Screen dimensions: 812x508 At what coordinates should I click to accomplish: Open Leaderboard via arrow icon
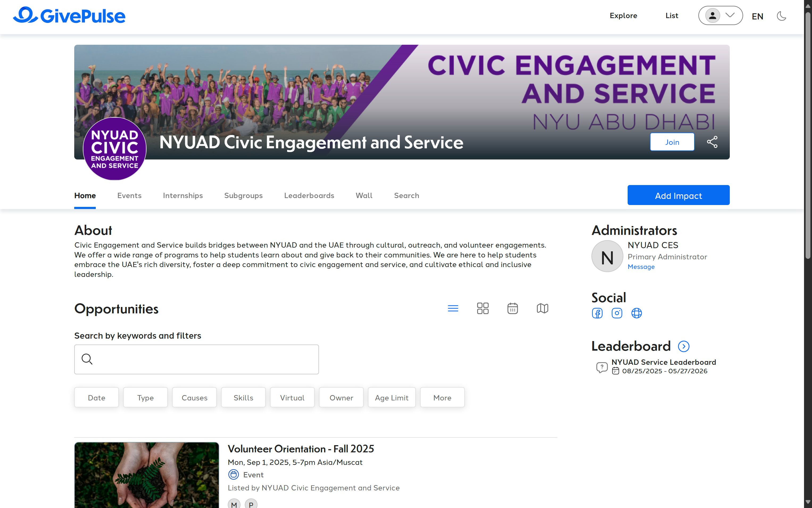pos(684,346)
